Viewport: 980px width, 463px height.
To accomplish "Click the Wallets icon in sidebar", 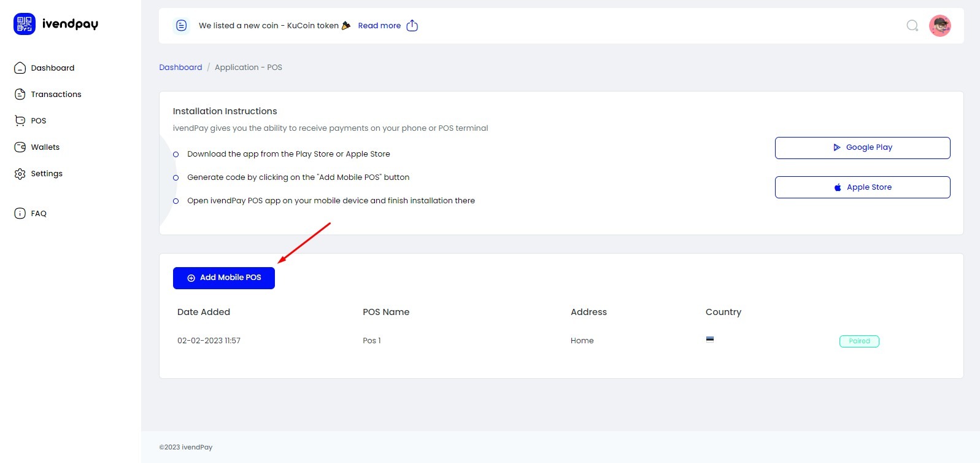I will coord(20,147).
